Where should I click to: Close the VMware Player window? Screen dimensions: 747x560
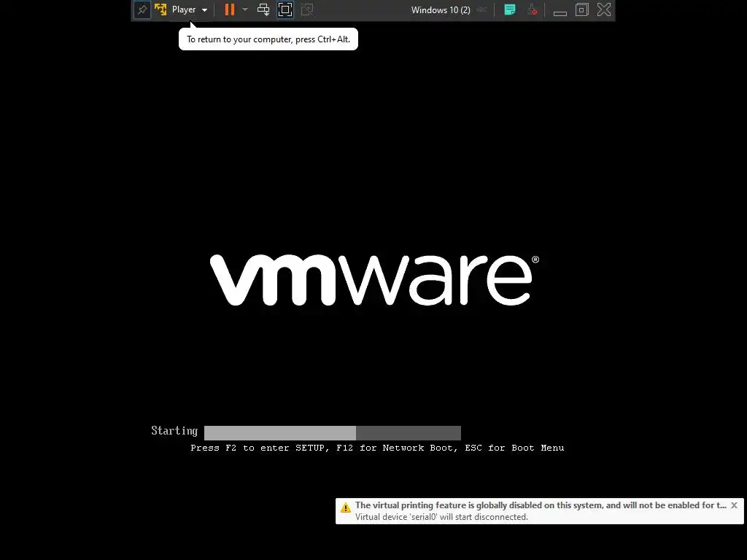[604, 9]
